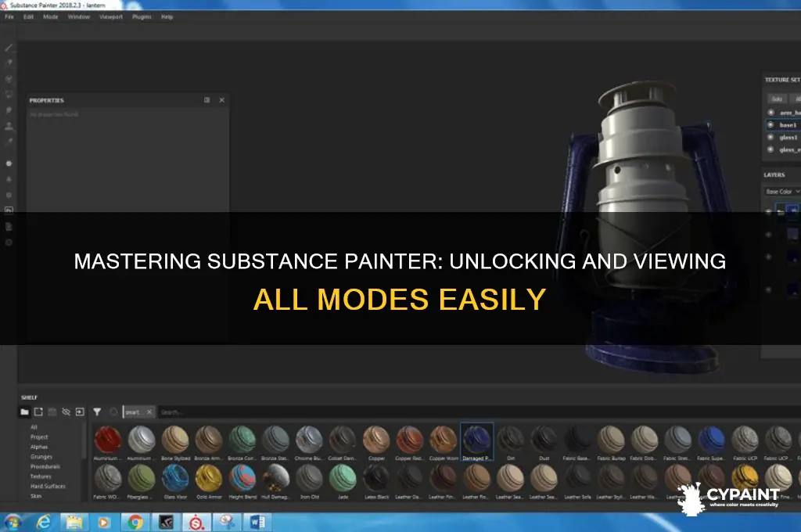Toggle visibility of glass1 texture set
The image size is (801, 532).
pyautogui.click(x=770, y=137)
